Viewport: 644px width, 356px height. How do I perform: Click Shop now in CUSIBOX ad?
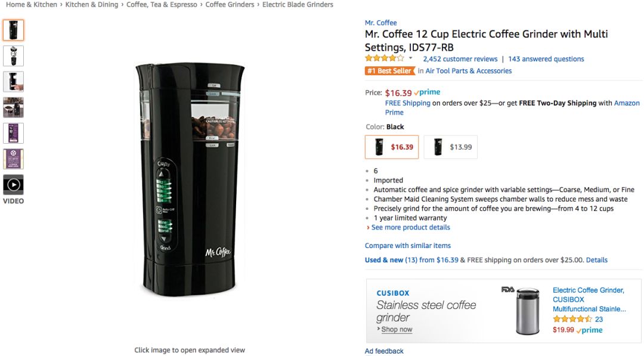coord(397,330)
